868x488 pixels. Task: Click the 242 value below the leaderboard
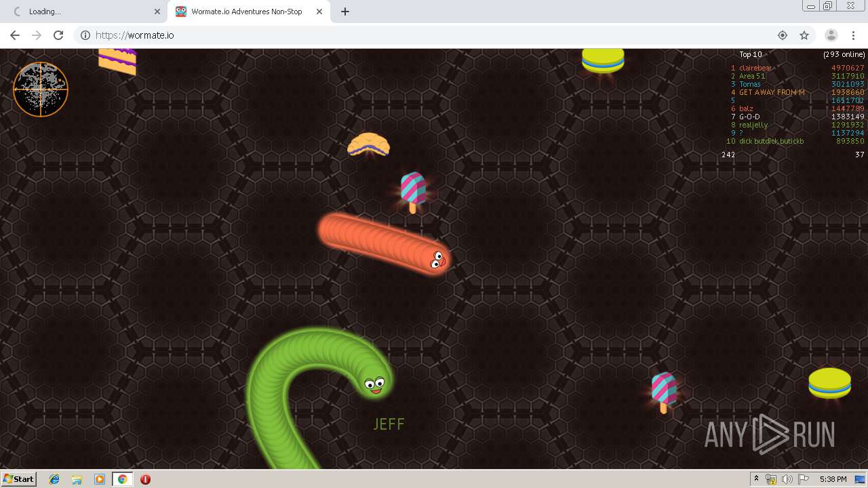click(728, 155)
